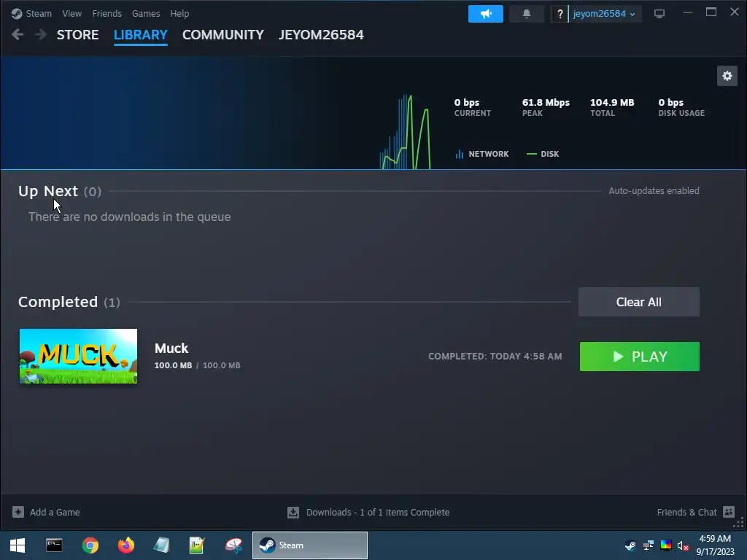This screenshot has width=747, height=560.
Task: Open the View menu
Action: tap(71, 14)
